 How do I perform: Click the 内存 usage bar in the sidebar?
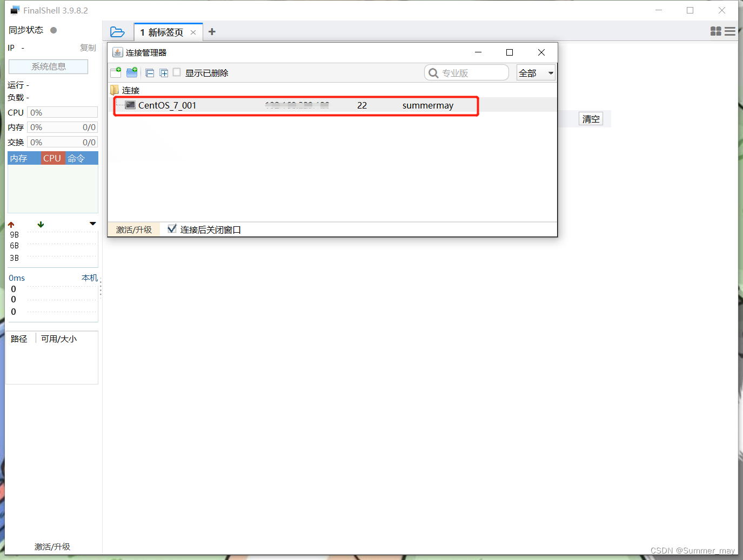click(62, 127)
